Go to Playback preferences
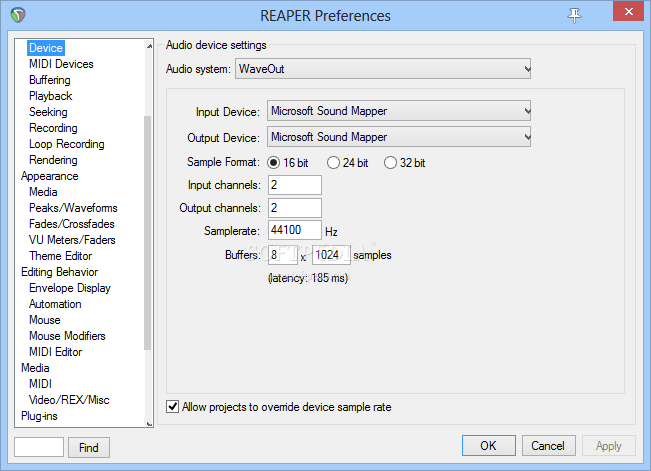This screenshot has width=651, height=471. pos(50,96)
